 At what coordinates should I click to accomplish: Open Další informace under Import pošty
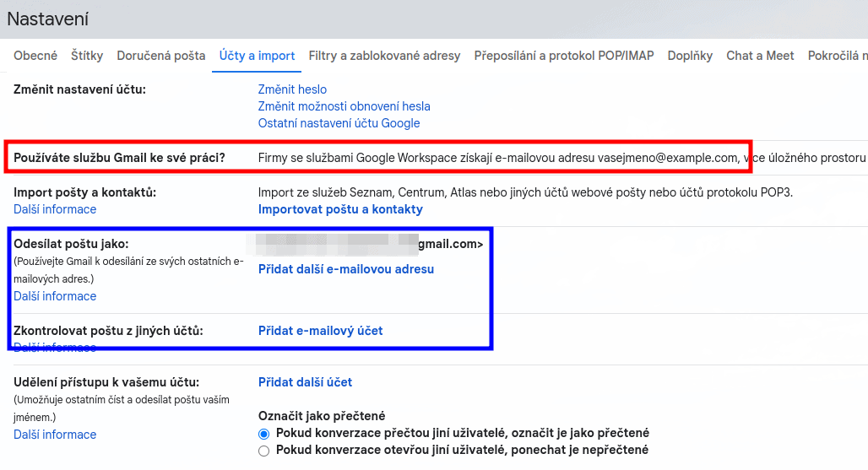point(55,209)
